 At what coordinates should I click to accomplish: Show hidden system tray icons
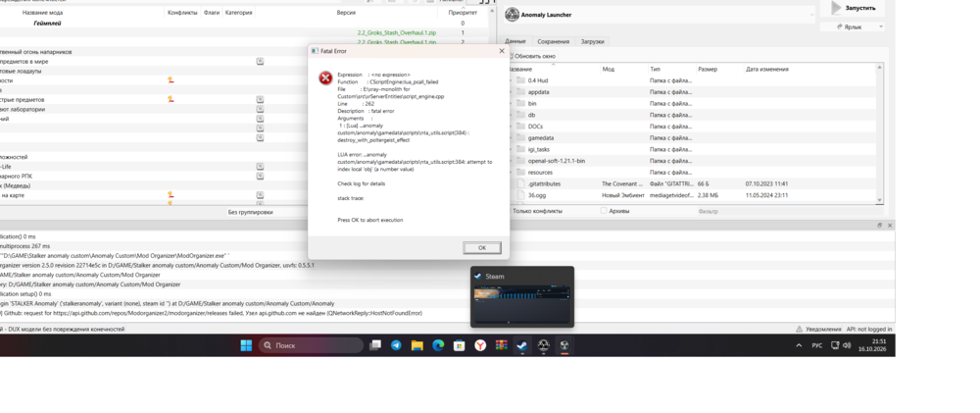pyautogui.click(x=799, y=345)
